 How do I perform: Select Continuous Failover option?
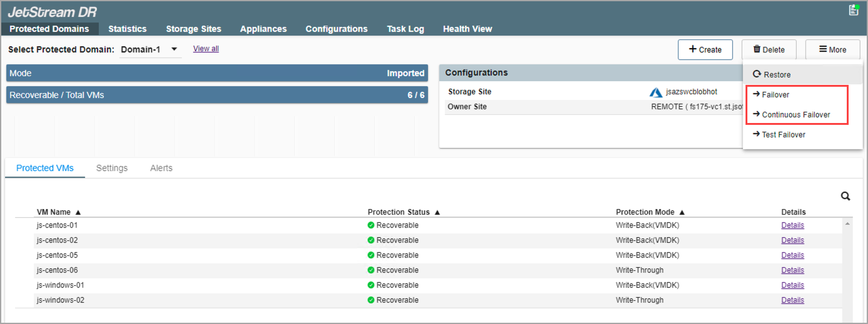[796, 115]
